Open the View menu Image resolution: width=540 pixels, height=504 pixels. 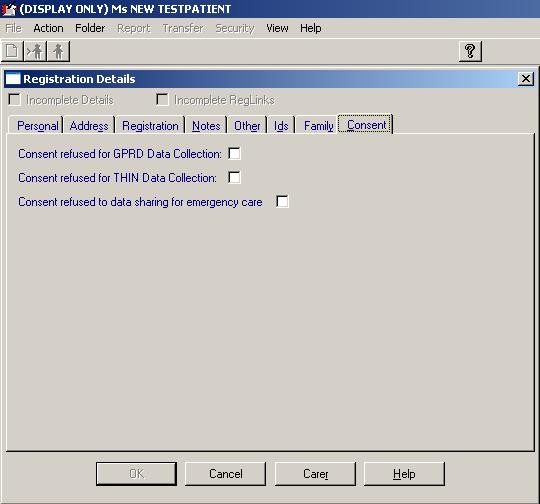[277, 28]
